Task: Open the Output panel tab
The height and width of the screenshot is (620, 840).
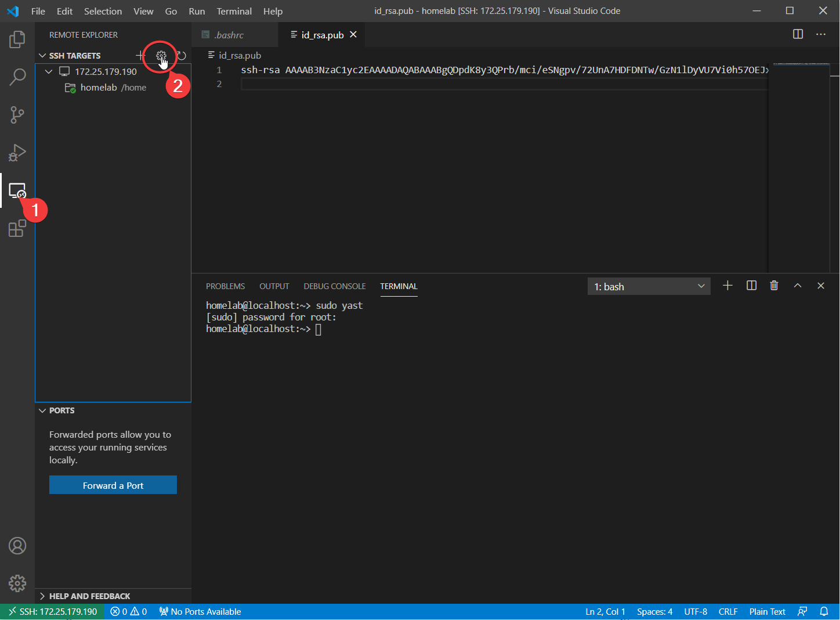Action: pyautogui.click(x=274, y=286)
